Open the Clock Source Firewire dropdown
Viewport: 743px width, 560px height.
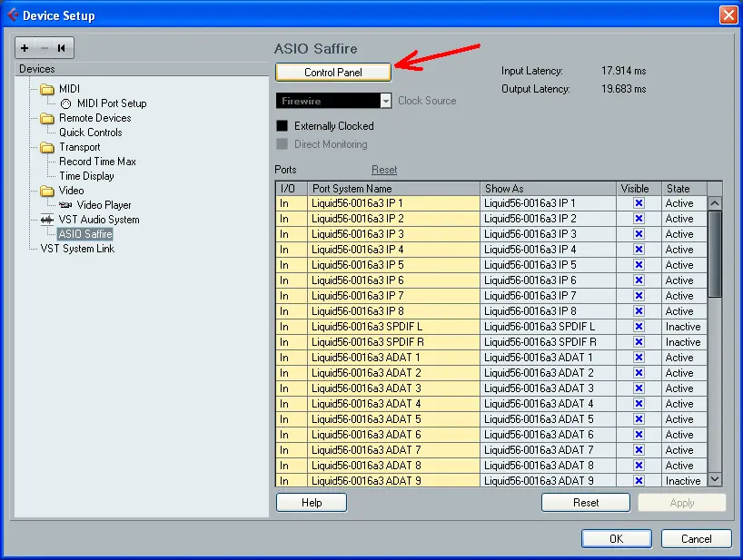coord(334,101)
